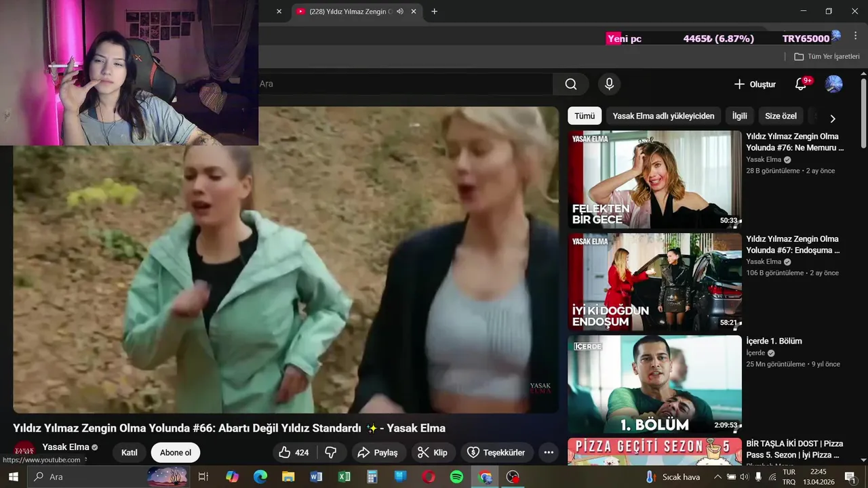Select the Tümü filter chip
Screen dimensions: 868x488
[x=585, y=116]
